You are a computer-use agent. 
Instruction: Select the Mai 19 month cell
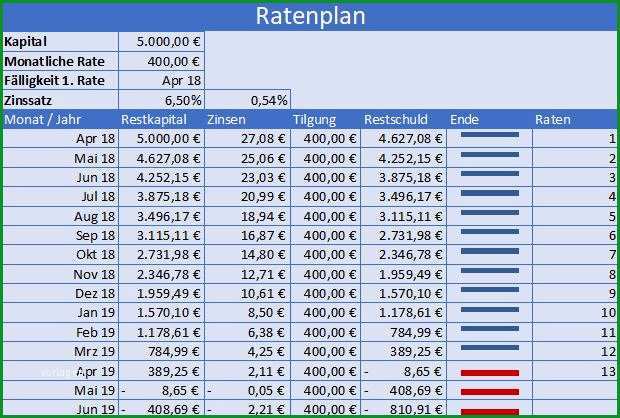60,391
